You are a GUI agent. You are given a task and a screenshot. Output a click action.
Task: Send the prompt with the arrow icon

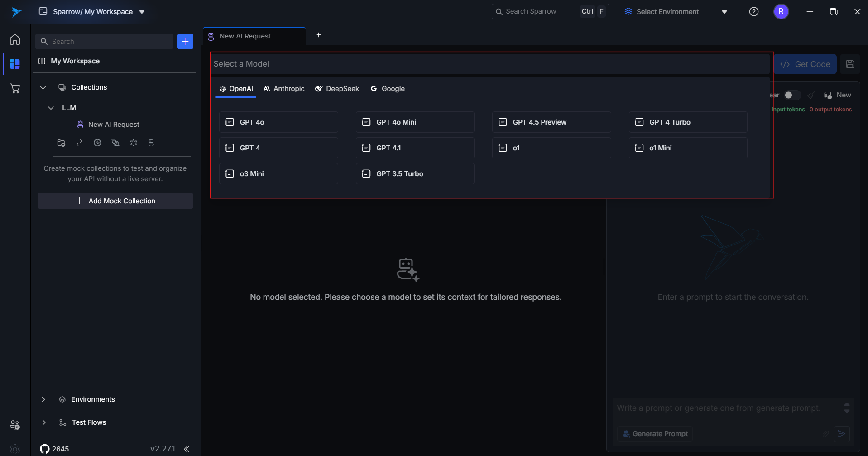842,434
